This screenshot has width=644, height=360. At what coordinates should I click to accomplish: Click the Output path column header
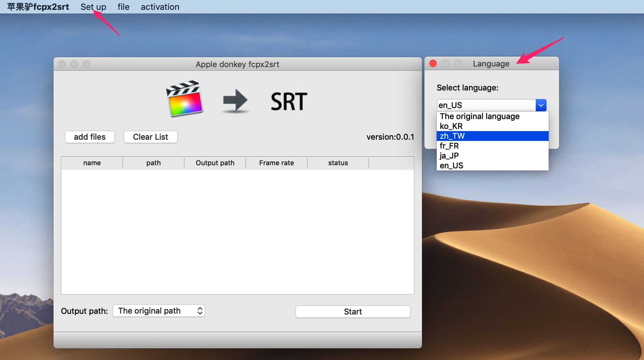(x=215, y=163)
